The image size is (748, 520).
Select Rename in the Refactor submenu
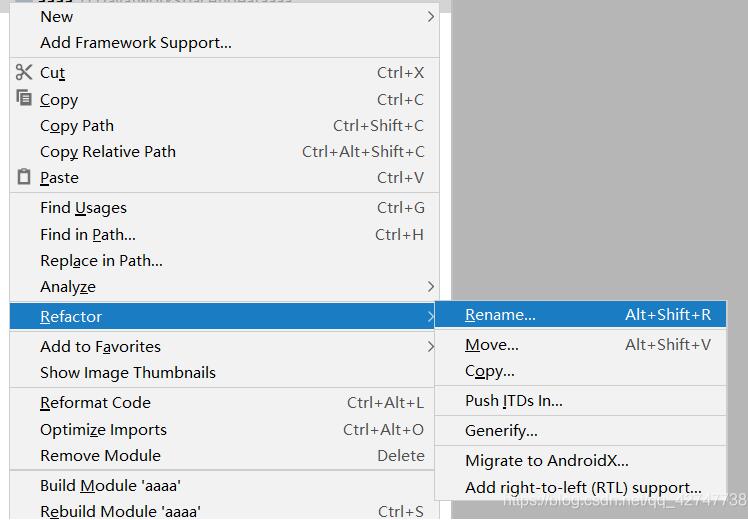click(500, 315)
